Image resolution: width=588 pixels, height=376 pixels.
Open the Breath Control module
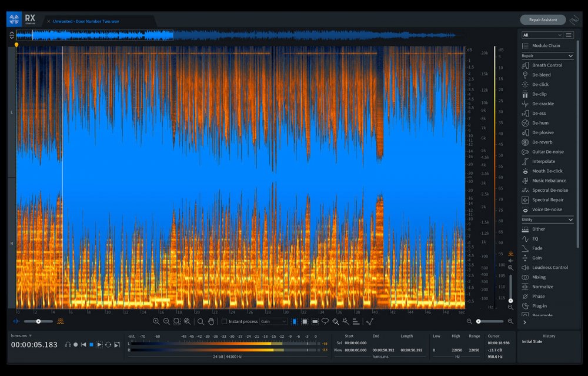click(542, 65)
